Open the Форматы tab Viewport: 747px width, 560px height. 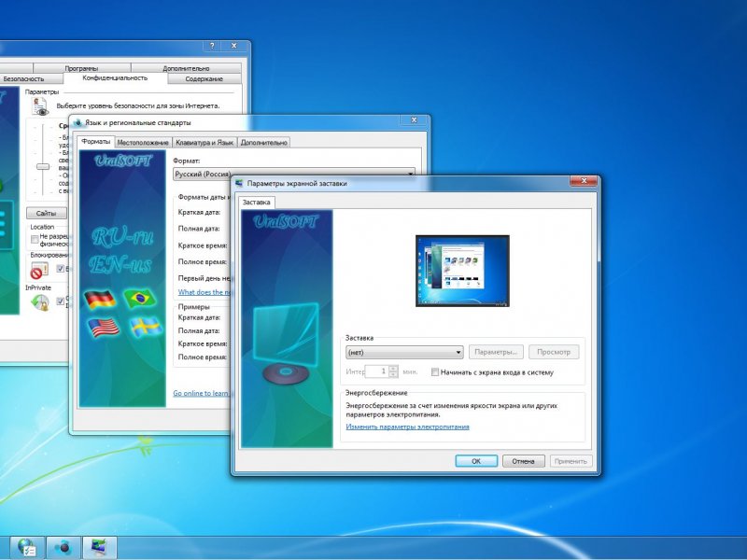click(96, 142)
